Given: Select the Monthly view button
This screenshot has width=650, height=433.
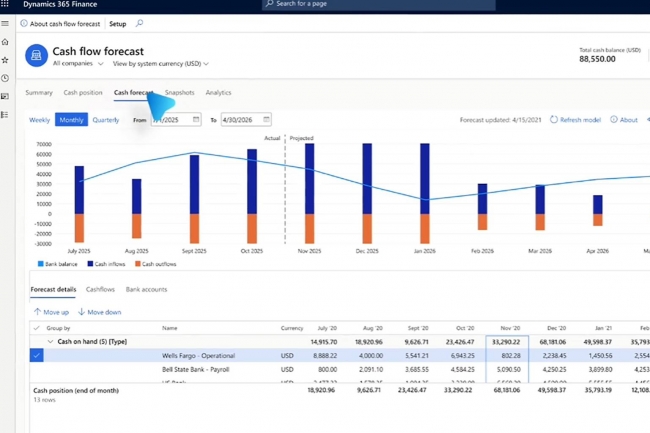Looking at the screenshot, I should pos(71,120).
